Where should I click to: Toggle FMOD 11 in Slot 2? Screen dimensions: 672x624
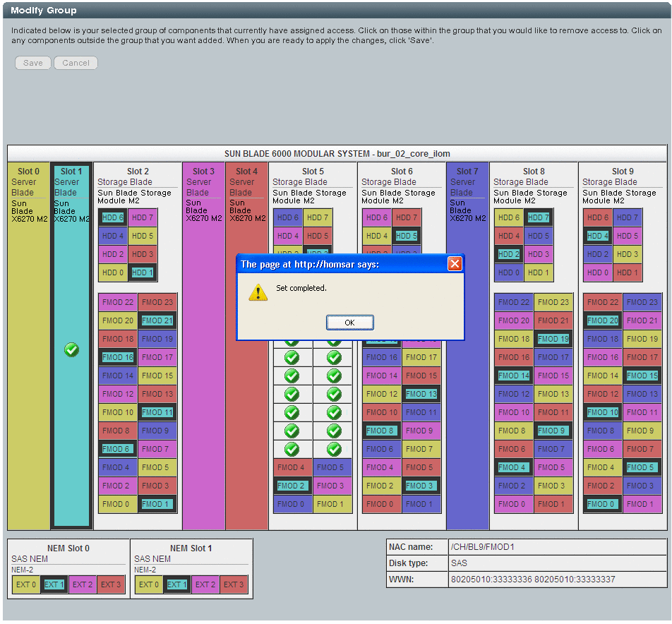157,412
